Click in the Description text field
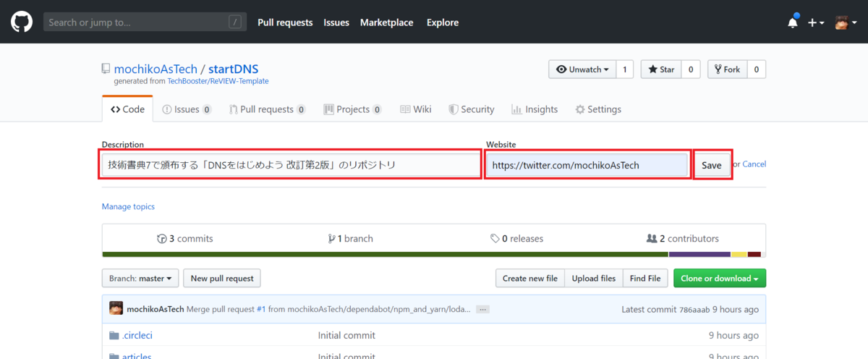The width and height of the screenshot is (868, 359). point(291,165)
